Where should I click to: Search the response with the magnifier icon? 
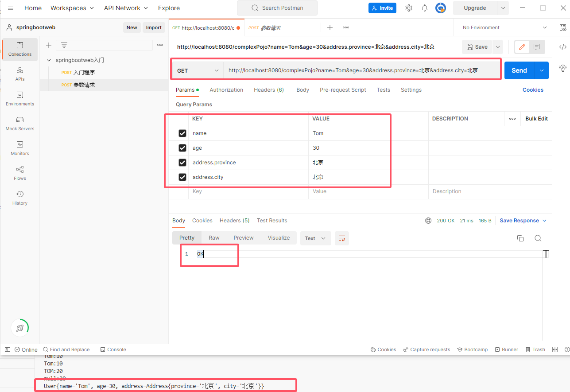tap(538, 238)
